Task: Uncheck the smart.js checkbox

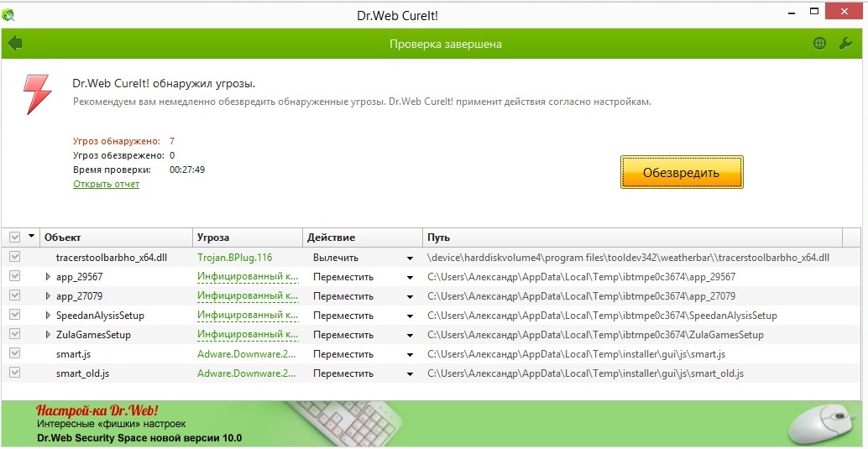Action: 15,354
